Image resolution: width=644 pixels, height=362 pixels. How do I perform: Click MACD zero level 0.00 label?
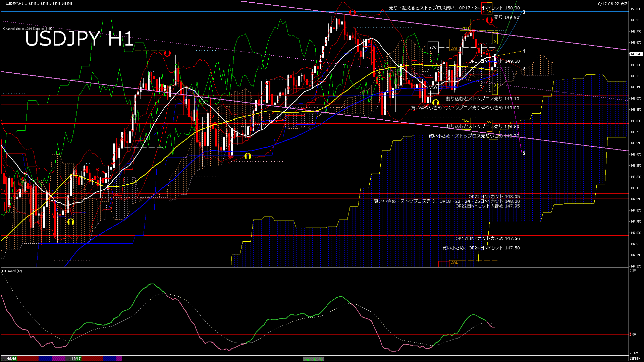[x=633, y=335]
